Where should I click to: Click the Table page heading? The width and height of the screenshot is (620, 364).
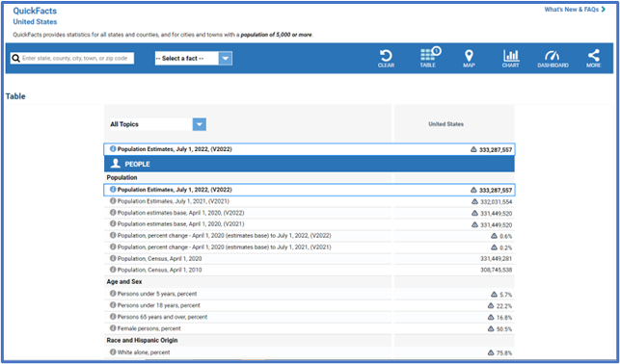(x=15, y=96)
